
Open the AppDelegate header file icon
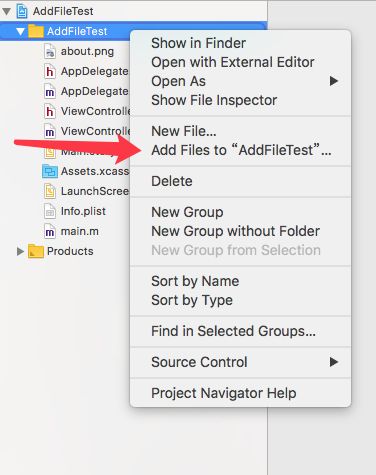pos(49,71)
